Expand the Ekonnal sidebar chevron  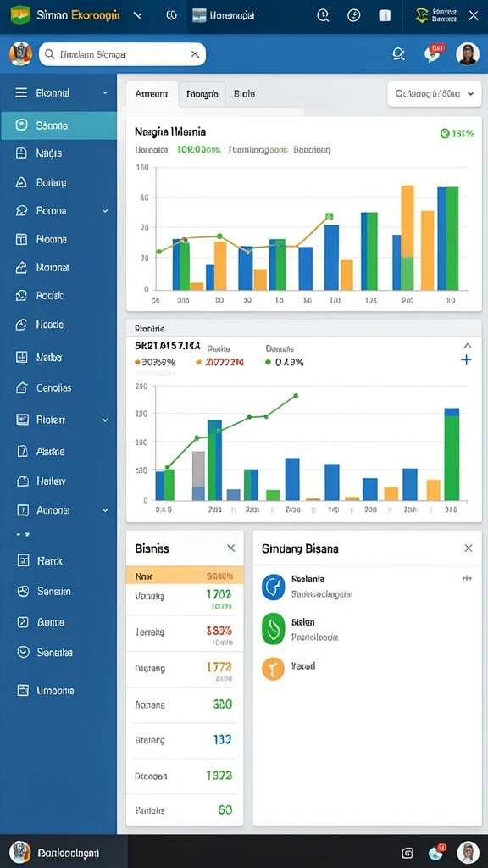(105, 93)
